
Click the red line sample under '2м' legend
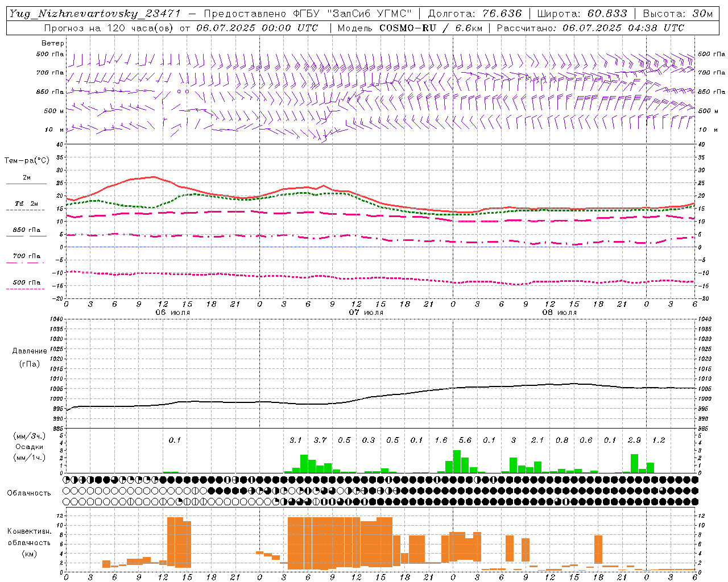pyautogui.click(x=26, y=184)
